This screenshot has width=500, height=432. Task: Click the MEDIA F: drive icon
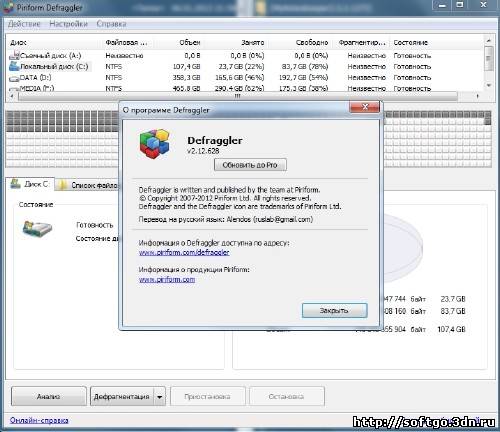(14, 89)
